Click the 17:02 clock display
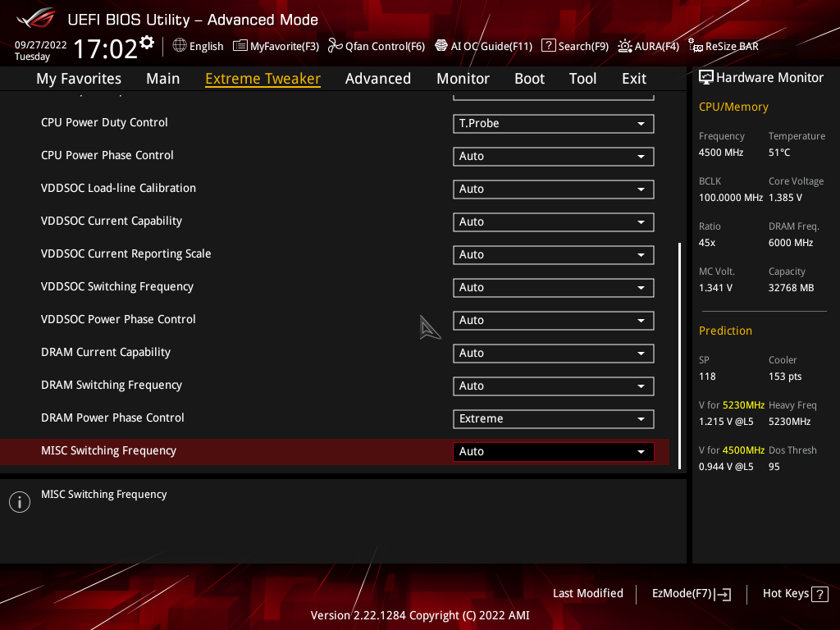 tap(106, 49)
